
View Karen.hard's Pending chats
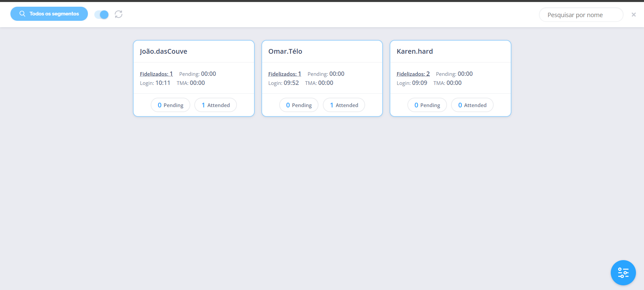[427, 105]
